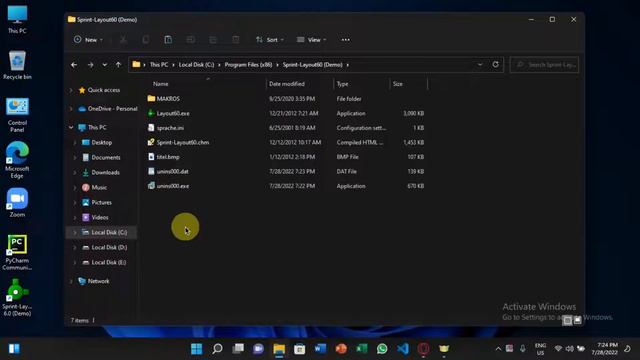Go back with the Back arrow
Screen dimensions: 640x360
tap(74, 64)
